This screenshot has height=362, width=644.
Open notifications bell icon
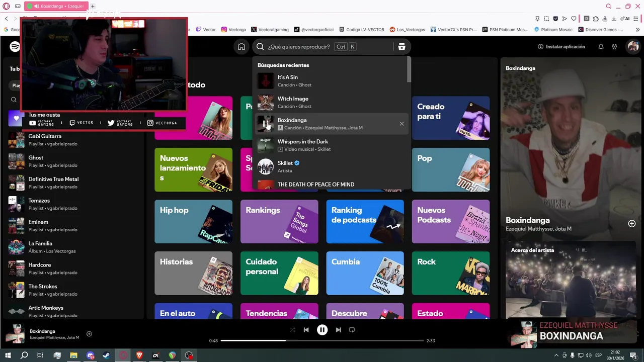point(601,47)
